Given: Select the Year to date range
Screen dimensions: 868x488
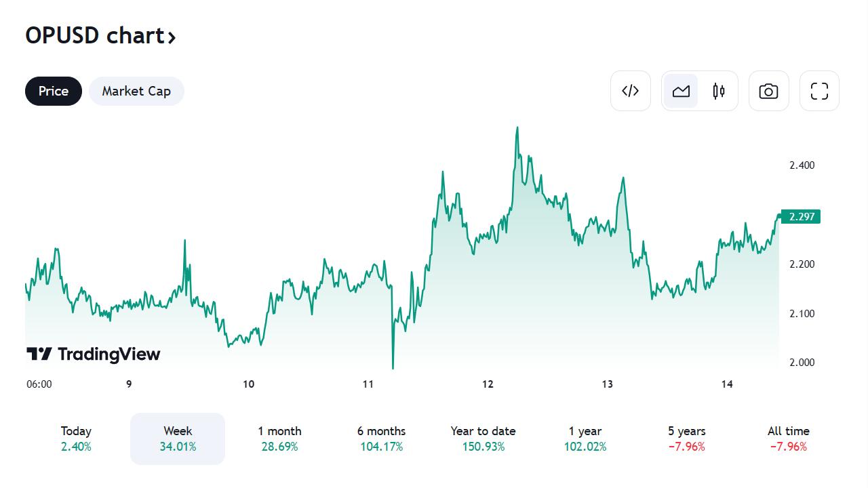Looking at the screenshot, I should click(x=483, y=439).
